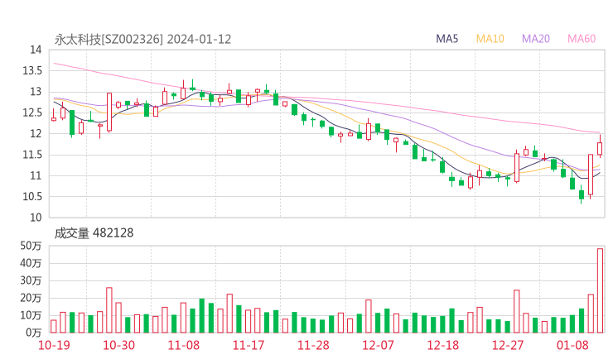This screenshot has height=364, width=613.
Task: Click the 50万 volume axis label
Action: click(x=31, y=246)
